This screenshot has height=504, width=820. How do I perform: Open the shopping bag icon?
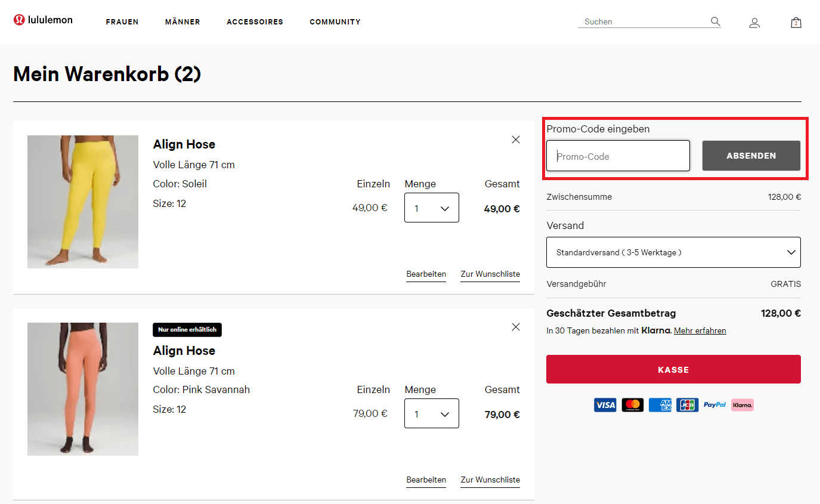tap(796, 23)
